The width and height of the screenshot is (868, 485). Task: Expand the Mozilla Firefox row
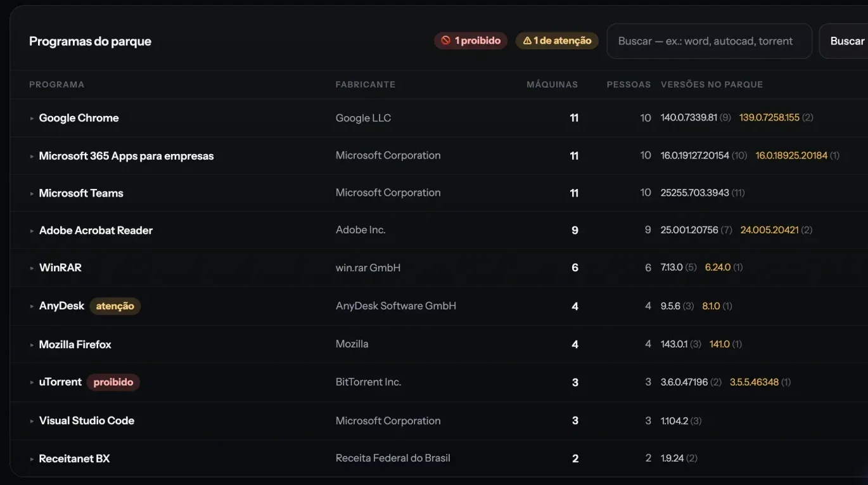pos(32,345)
